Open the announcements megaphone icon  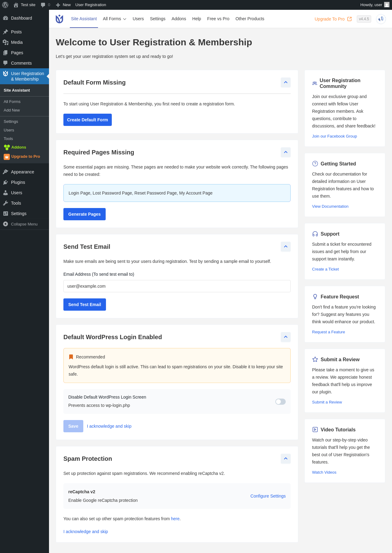tap(381, 19)
